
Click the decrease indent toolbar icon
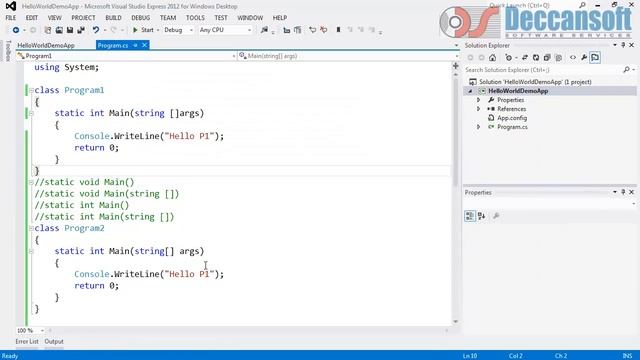click(287, 30)
